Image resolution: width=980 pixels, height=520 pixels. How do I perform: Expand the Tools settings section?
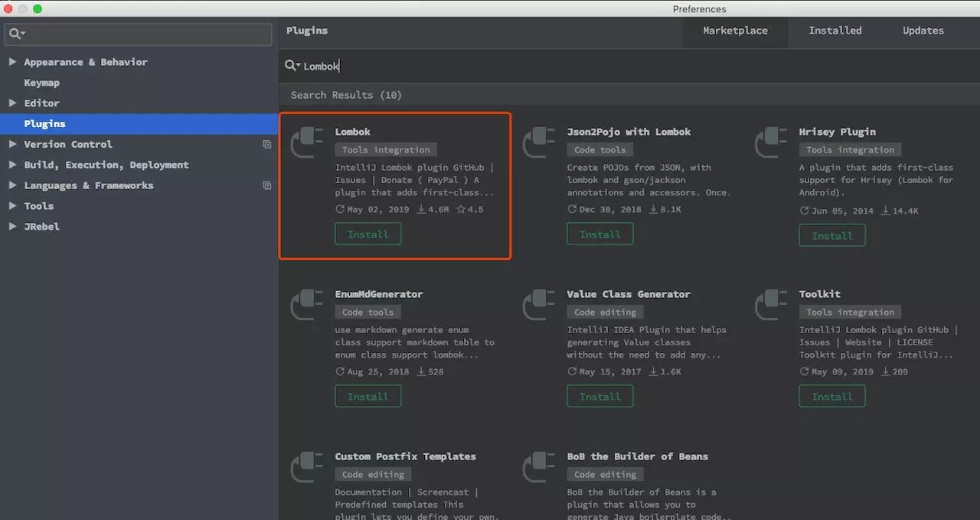(x=12, y=205)
